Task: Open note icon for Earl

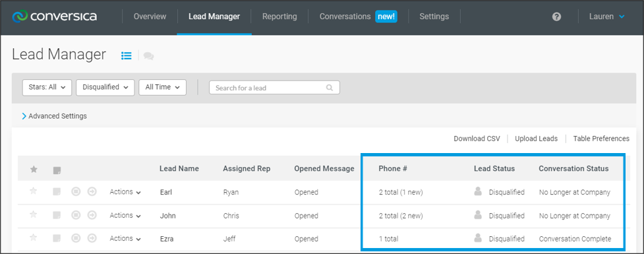Action: tap(57, 191)
